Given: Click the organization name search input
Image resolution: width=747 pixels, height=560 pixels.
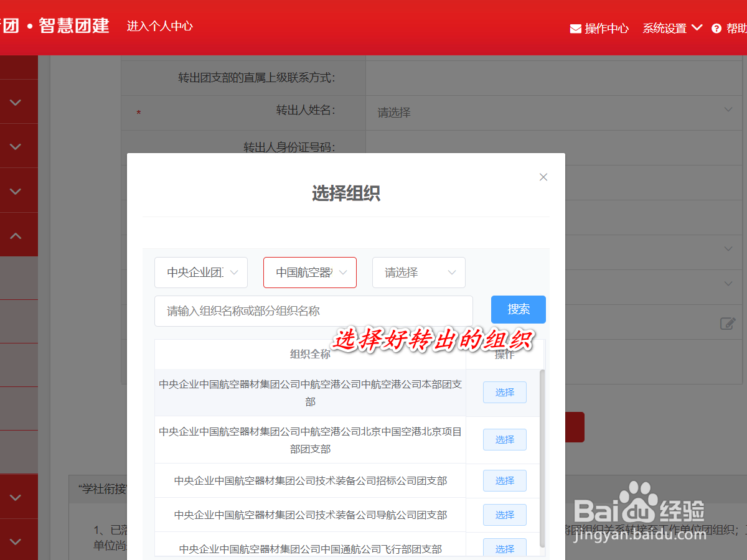Looking at the screenshot, I should (x=311, y=309).
